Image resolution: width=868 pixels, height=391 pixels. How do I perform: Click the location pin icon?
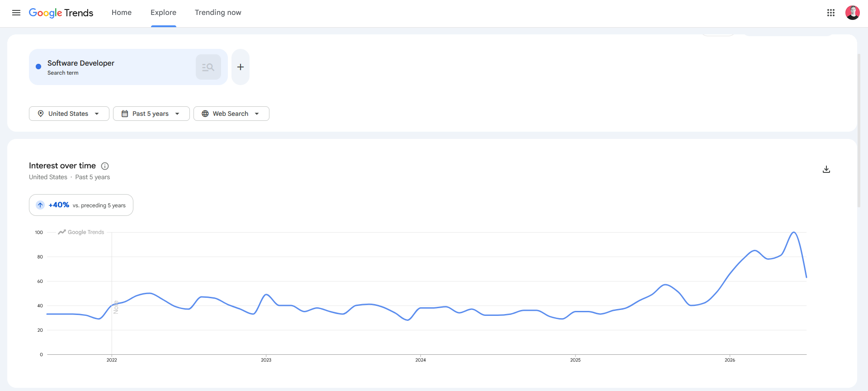[x=41, y=114]
